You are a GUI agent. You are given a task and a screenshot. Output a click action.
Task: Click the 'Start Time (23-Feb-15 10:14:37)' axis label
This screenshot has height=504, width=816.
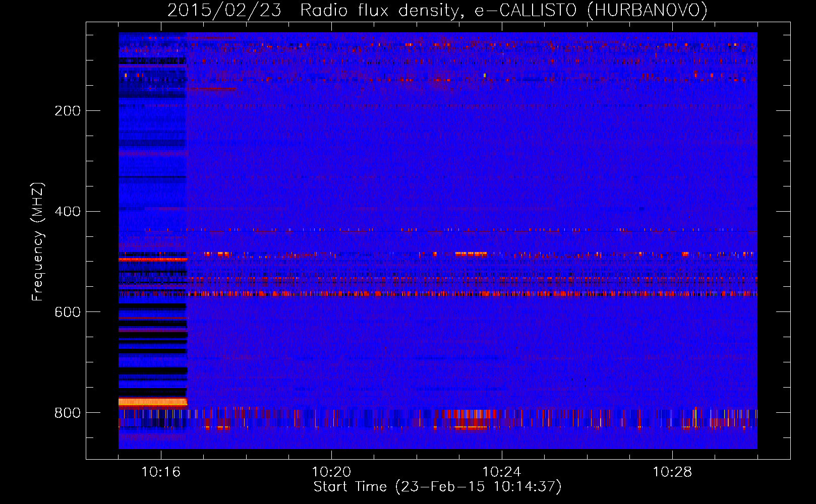pyautogui.click(x=437, y=487)
